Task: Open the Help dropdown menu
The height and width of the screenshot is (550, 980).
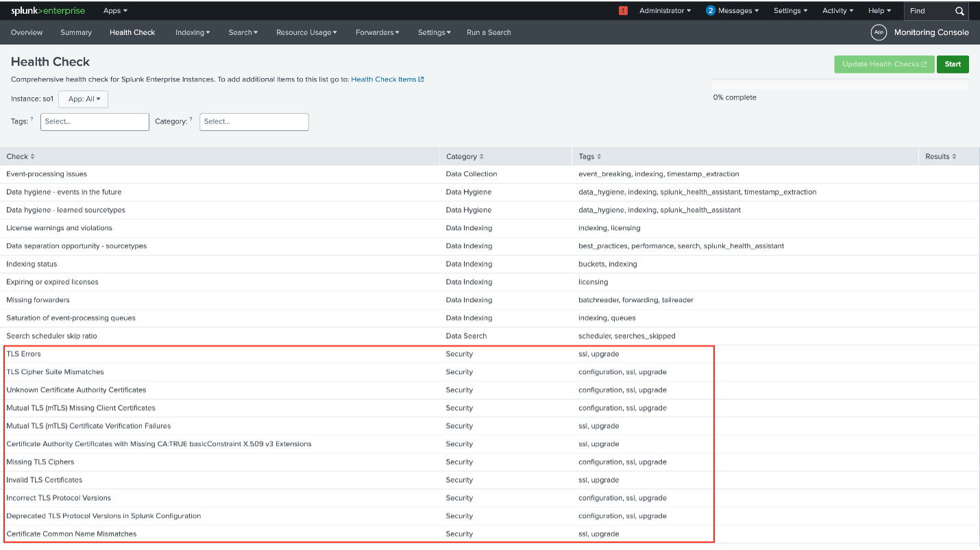Action: [879, 11]
